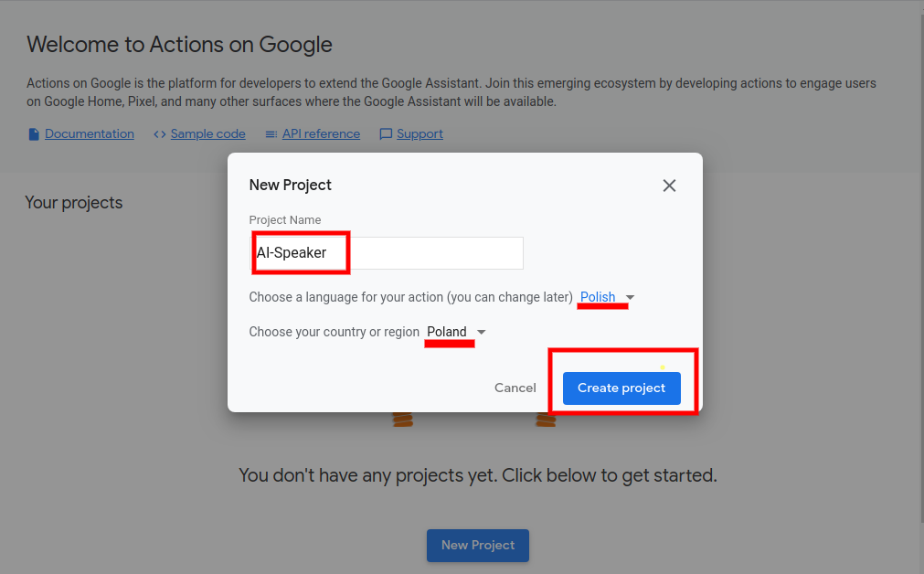Open the Sample code link
Image resolution: width=924 pixels, height=574 pixels.
[x=208, y=134]
